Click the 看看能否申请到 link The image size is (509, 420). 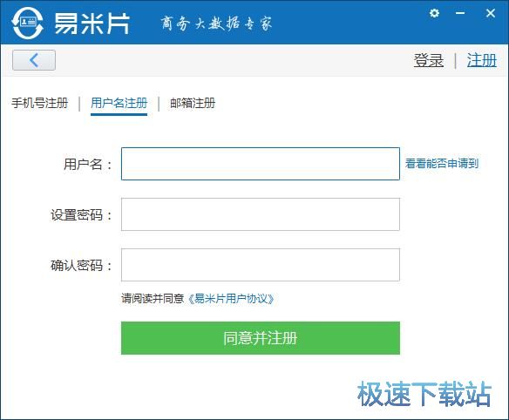pos(442,163)
